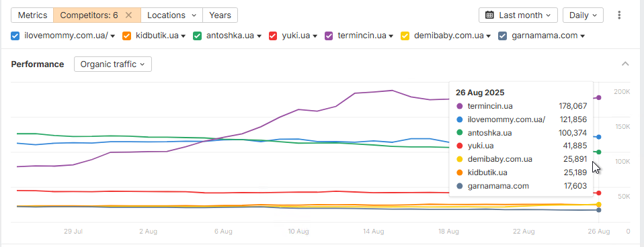Select the Metrics tab
Image resolution: width=644 pixels, height=247 pixels.
coord(32,15)
